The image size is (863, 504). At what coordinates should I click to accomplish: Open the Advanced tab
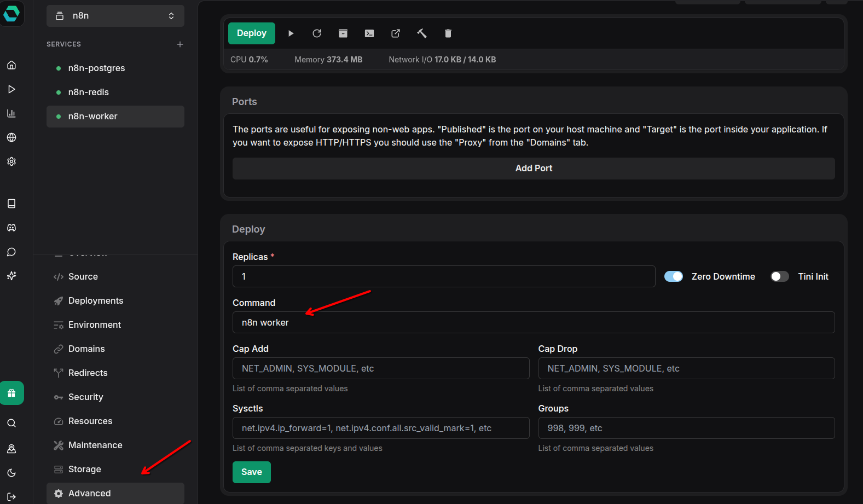(115, 493)
